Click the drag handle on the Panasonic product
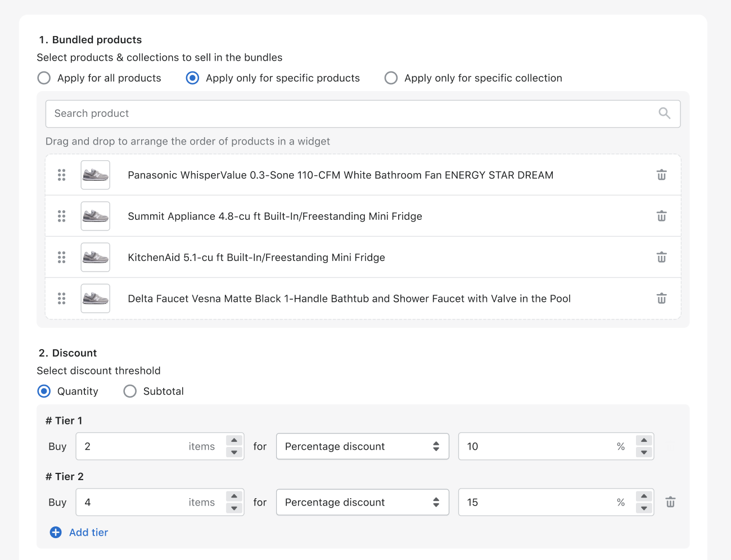731x560 pixels. [x=62, y=175]
